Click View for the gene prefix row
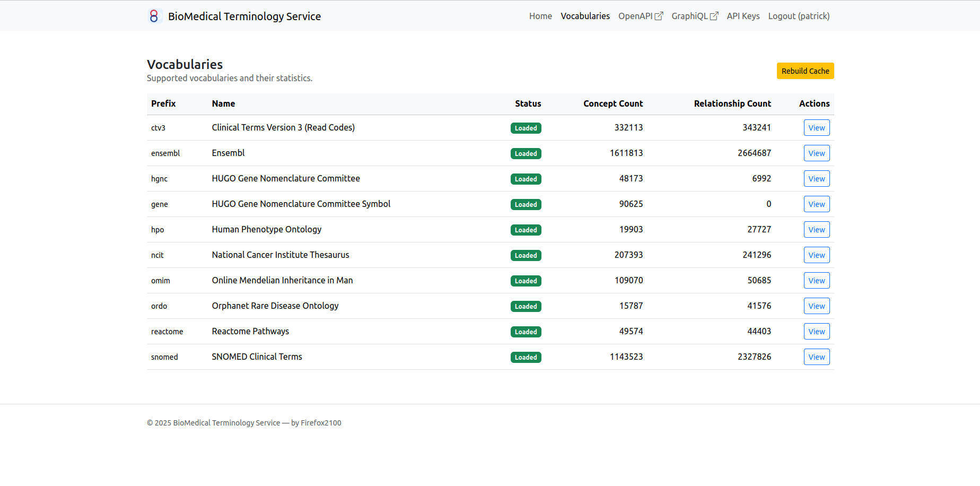The width and height of the screenshot is (980, 486). coord(816,204)
